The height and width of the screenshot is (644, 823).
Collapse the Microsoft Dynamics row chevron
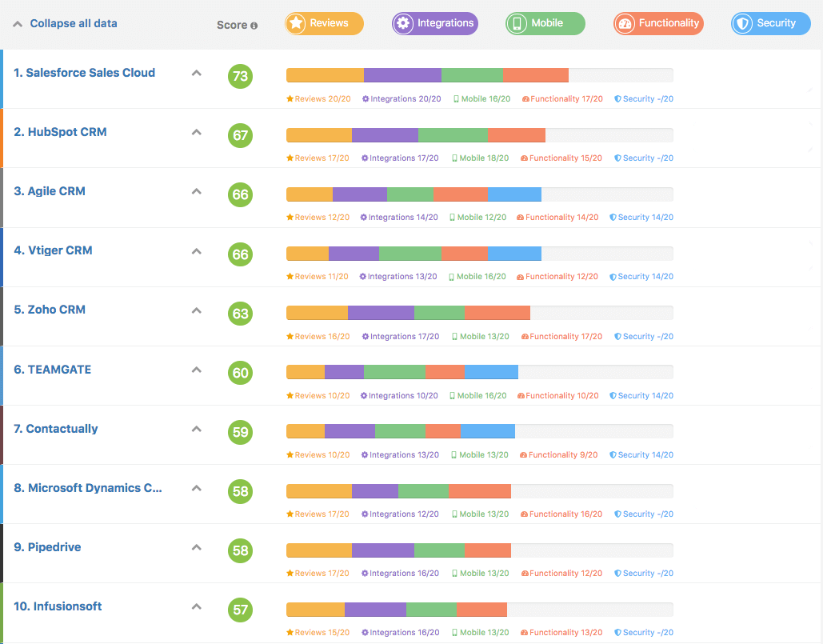tap(196, 488)
